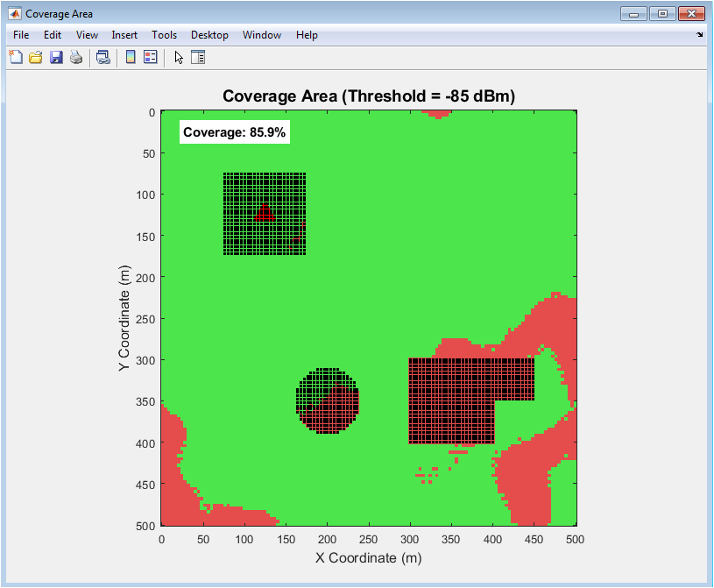714x588 pixels.
Task: Open the Property Inspector panel
Action: coord(197,58)
